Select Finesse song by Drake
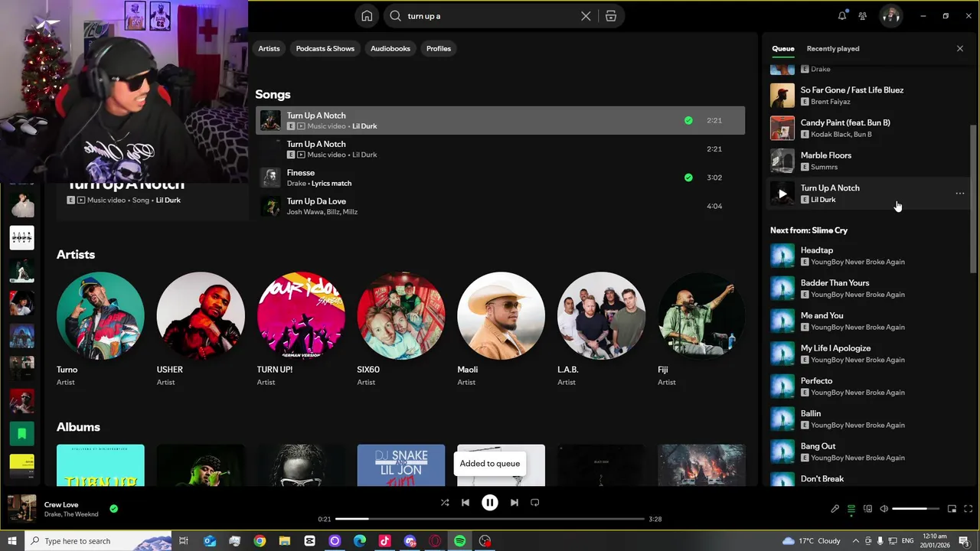This screenshot has width=980, height=551. [500, 178]
